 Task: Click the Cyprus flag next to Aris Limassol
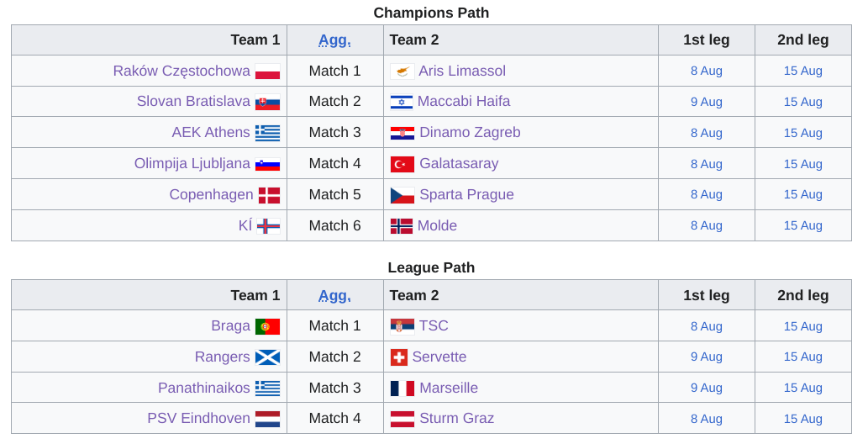tap(402, 71)
